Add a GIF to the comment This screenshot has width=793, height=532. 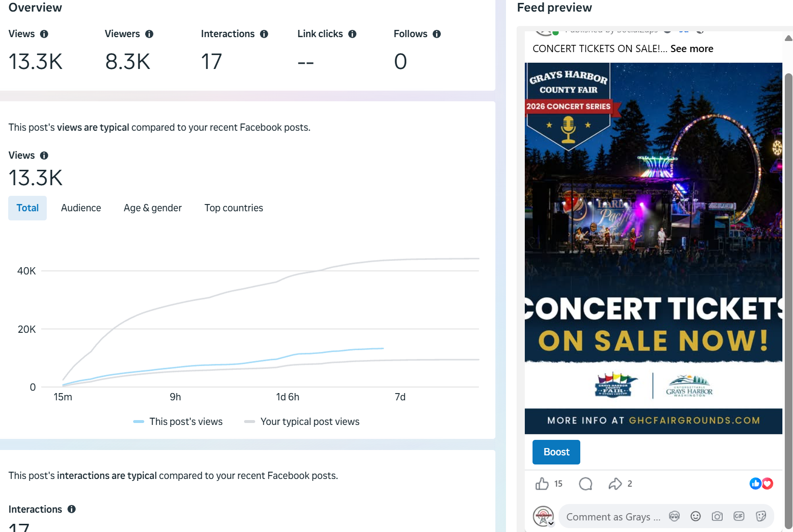click(738, 517)
